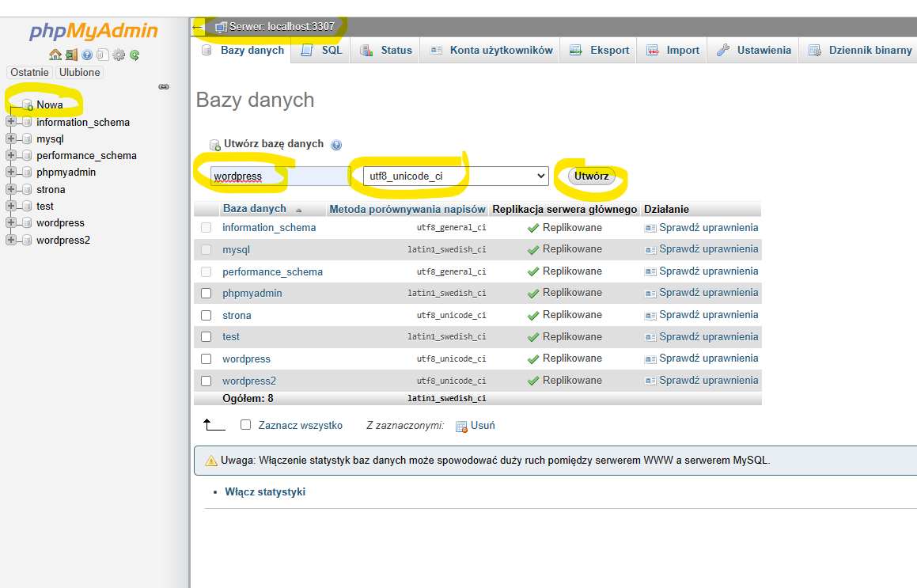Tick the checkbox left of utf8_unicode_ci wordpress row
Image resolution: width=917 pixels, height=588 pixels.
click(x=206, y=358)
